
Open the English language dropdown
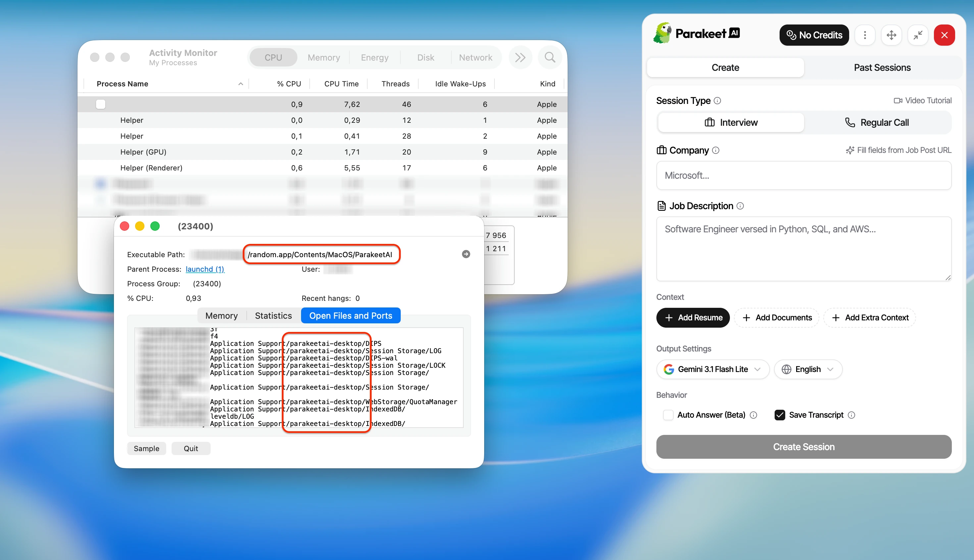tap(808, 369)
